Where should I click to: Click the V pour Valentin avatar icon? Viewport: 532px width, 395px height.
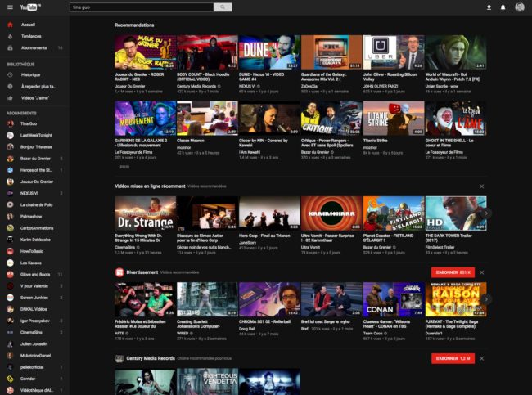click(x=10, y=286)
